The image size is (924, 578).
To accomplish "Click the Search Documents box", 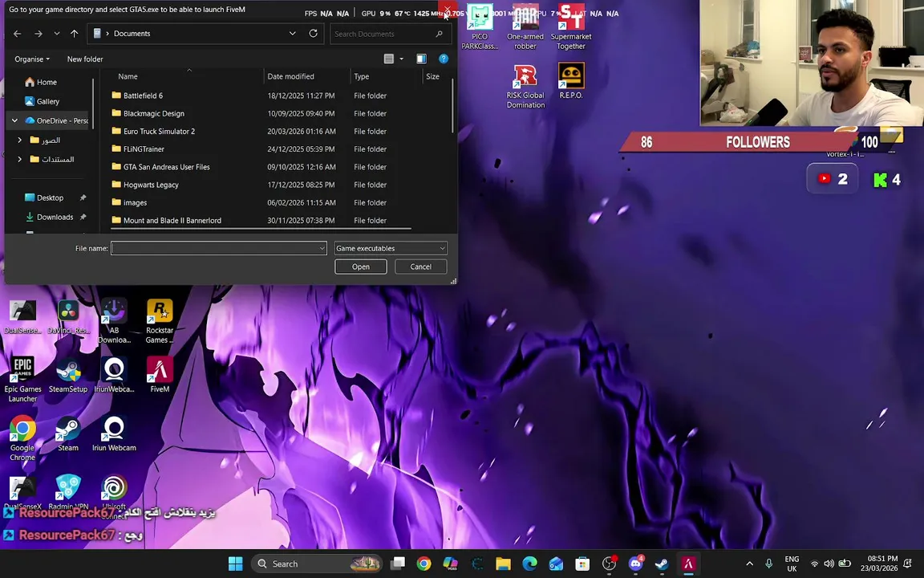I will tap(389, 34).
